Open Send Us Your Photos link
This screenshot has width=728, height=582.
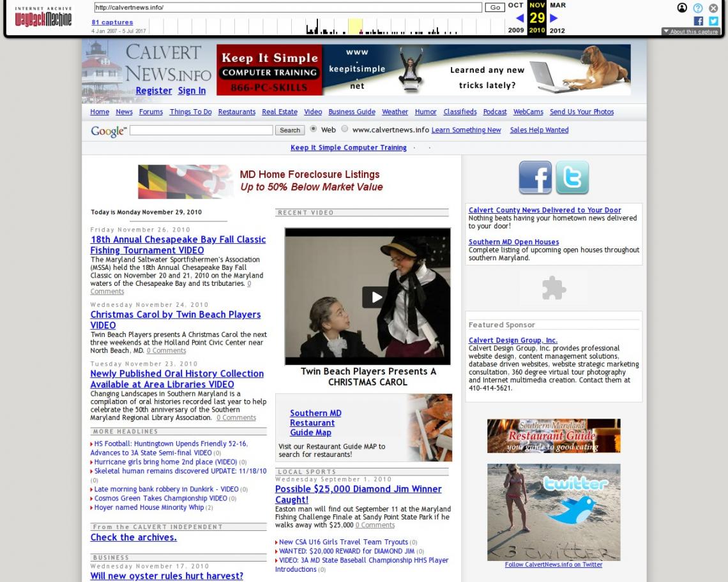click(x=582, y=112)
